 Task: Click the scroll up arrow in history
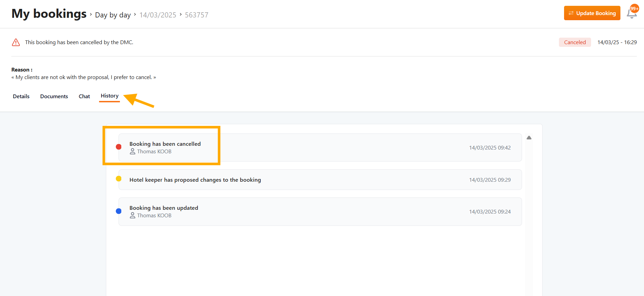point(529,138)
